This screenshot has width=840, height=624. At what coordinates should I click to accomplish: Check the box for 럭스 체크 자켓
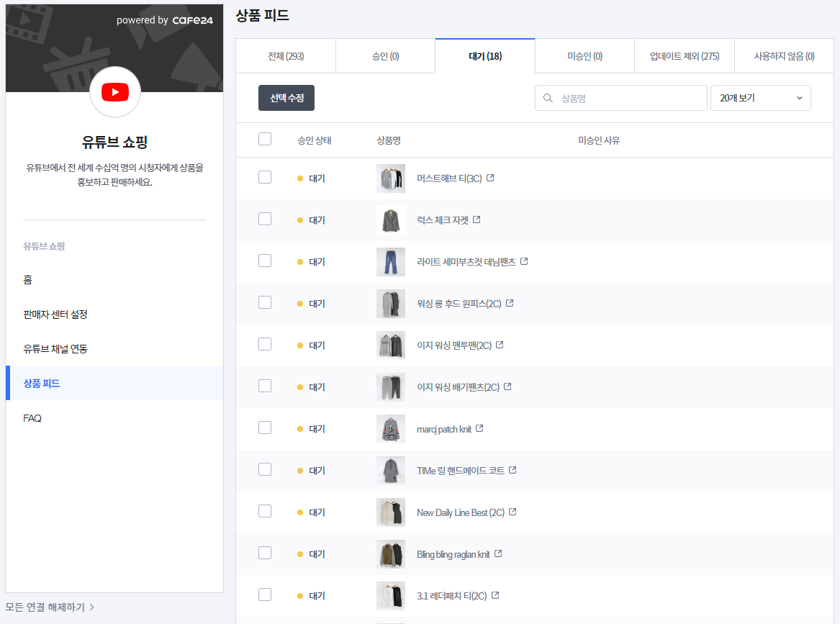pos(265,219)
